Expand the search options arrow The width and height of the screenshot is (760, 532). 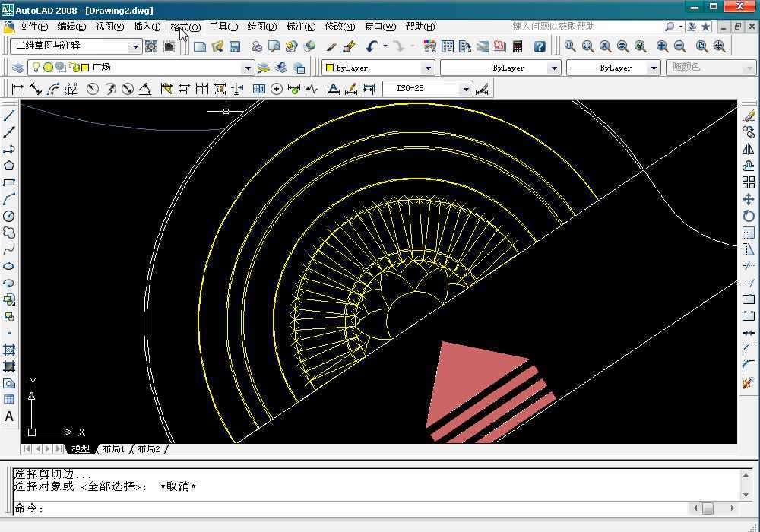[x=681, y=27]
